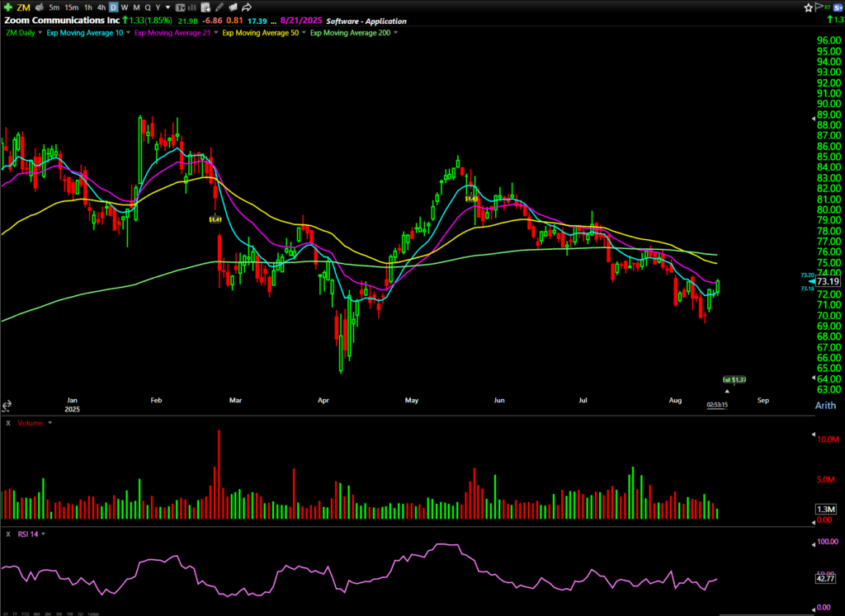The height and width of the screenshot is (616, 845).
Task: Click the table-with-plus icon in the toolbar
Action: pos(205,7)
